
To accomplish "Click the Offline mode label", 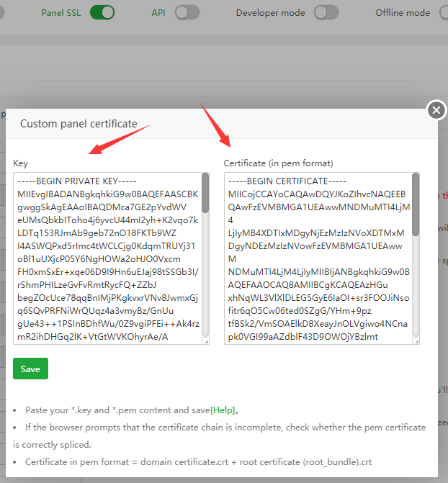I will click(403, 13).
